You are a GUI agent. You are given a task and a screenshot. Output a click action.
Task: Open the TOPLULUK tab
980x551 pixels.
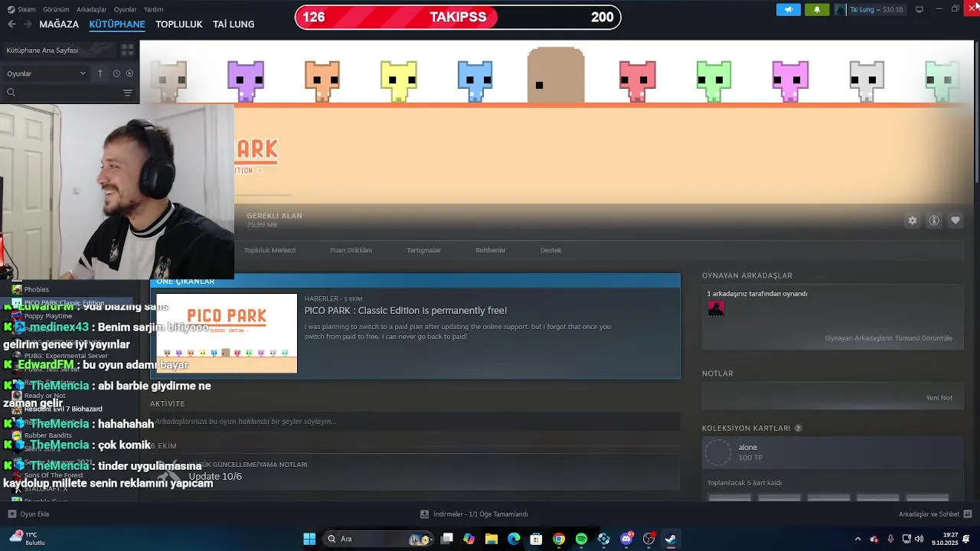(179, 24)
